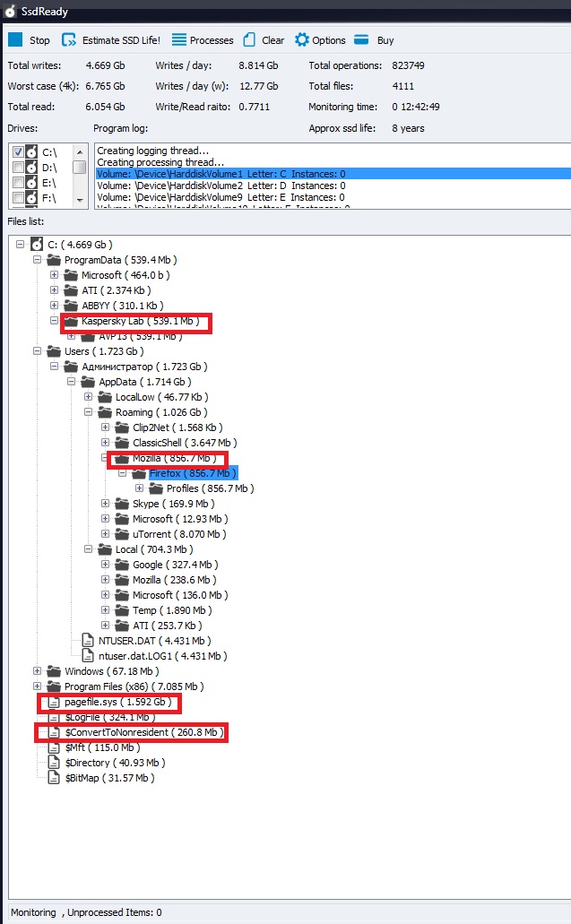Select ntuser.dat.LOG1 ( 4.431 Mb ) row
Viewport: 571px width, 924px height.
click(162, 656)
